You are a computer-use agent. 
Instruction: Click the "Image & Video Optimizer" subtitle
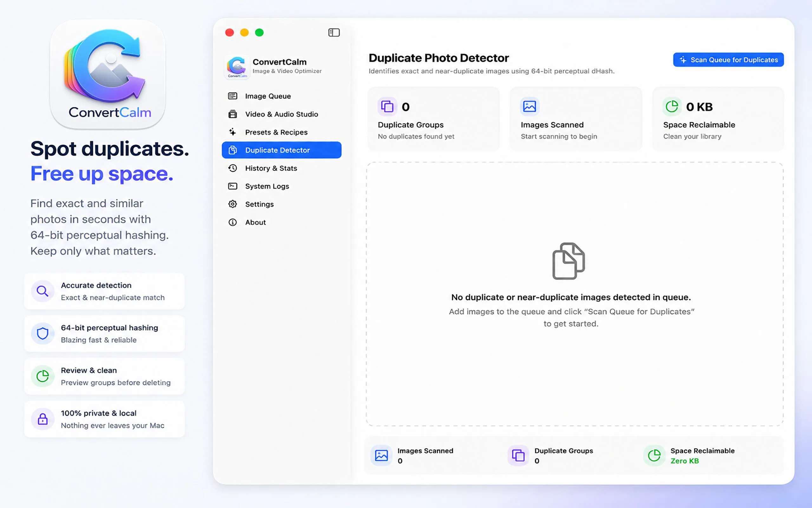click(287, 71)
